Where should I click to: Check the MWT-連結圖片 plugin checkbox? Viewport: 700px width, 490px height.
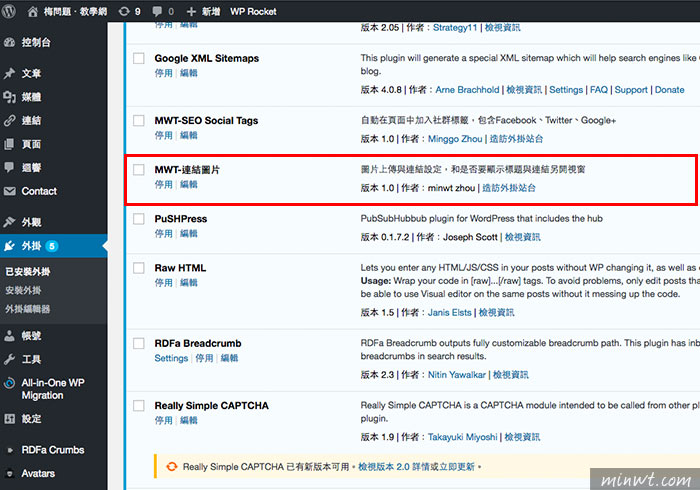(x=139, y=170)
